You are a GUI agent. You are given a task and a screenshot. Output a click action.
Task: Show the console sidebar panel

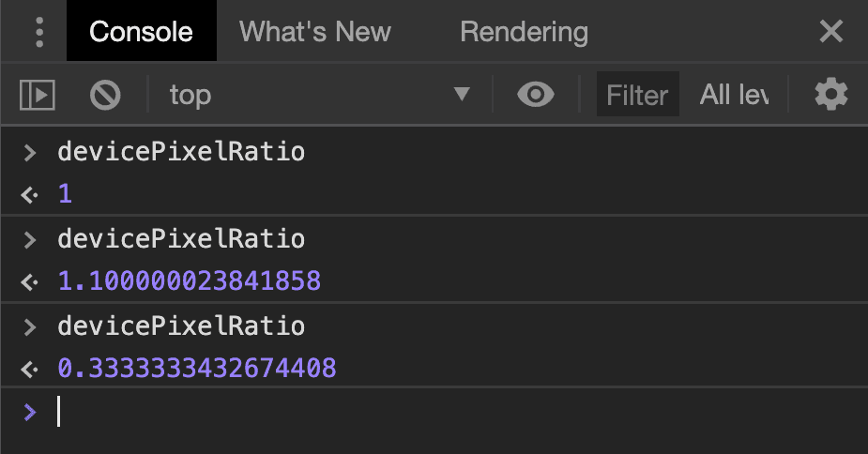tap(38, 95)
